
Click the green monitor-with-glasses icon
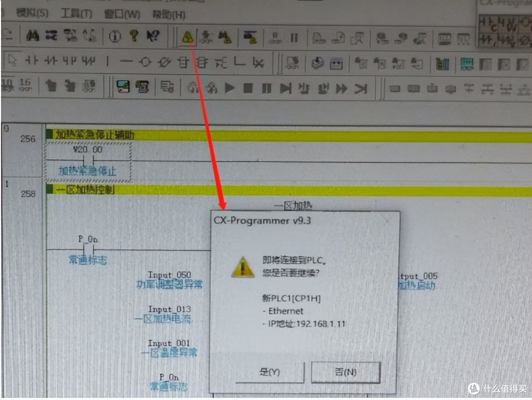467,64
